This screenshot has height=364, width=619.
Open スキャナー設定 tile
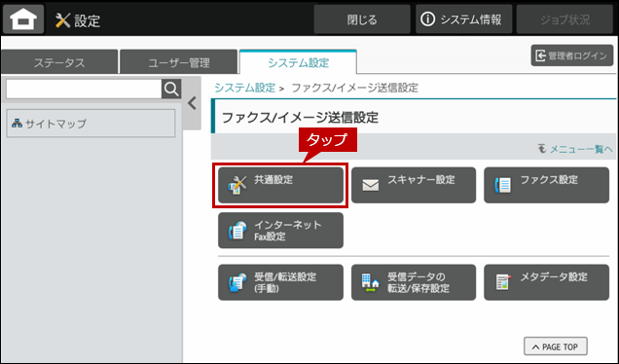[414, 185]
